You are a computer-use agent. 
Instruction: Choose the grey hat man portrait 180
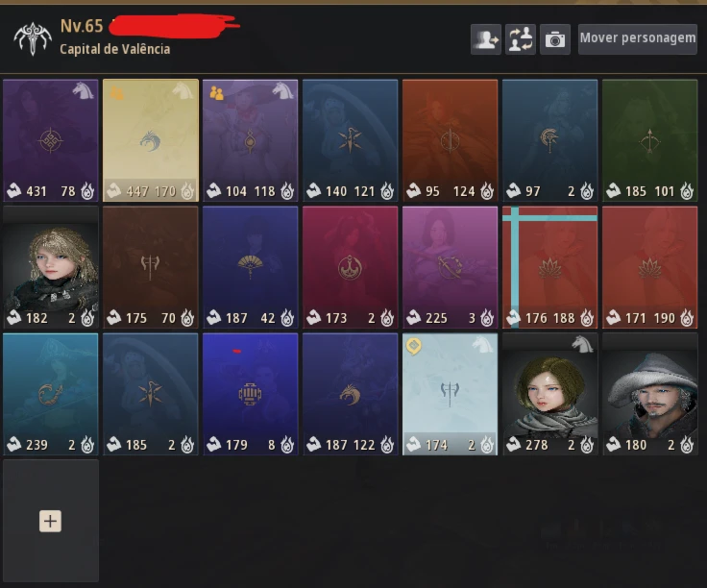tap(649, 394)
